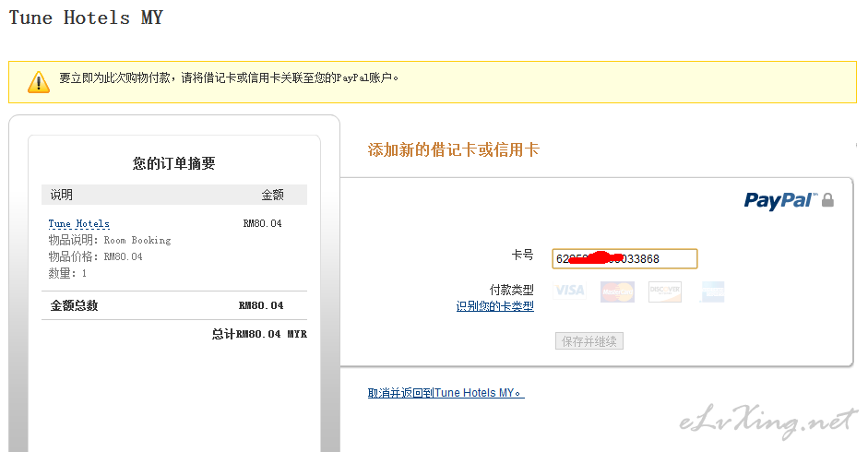
Task: Click the yellow banner warning message text
Action: click(229, 78)
